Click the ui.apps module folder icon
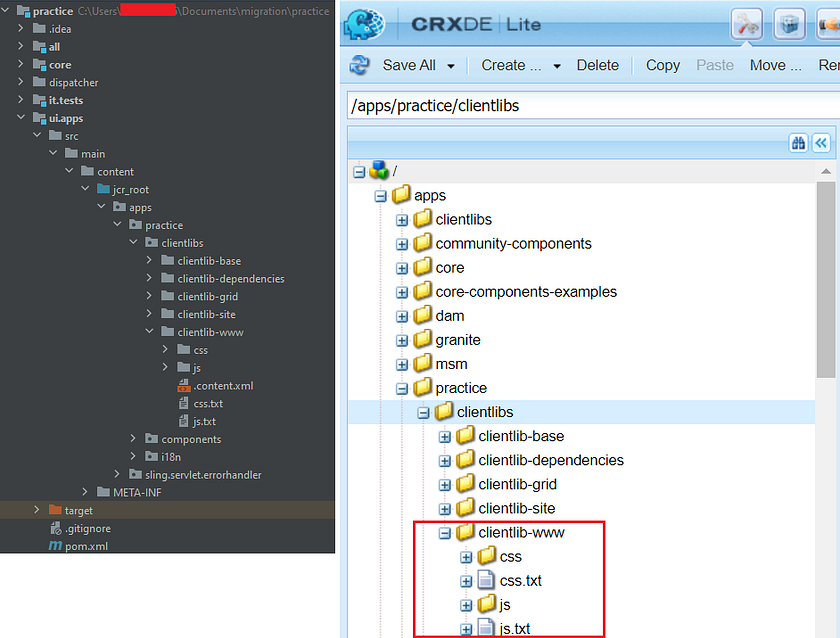Screen dimensions: 840x638 tap(40, 118)
